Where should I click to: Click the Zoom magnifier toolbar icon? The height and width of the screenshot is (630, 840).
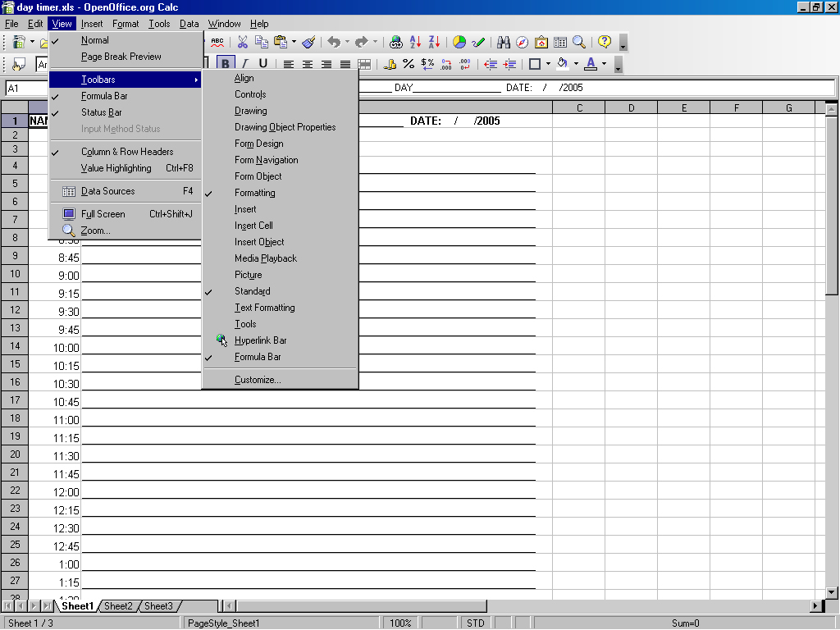pyautogui.click(x=579, y=43)
